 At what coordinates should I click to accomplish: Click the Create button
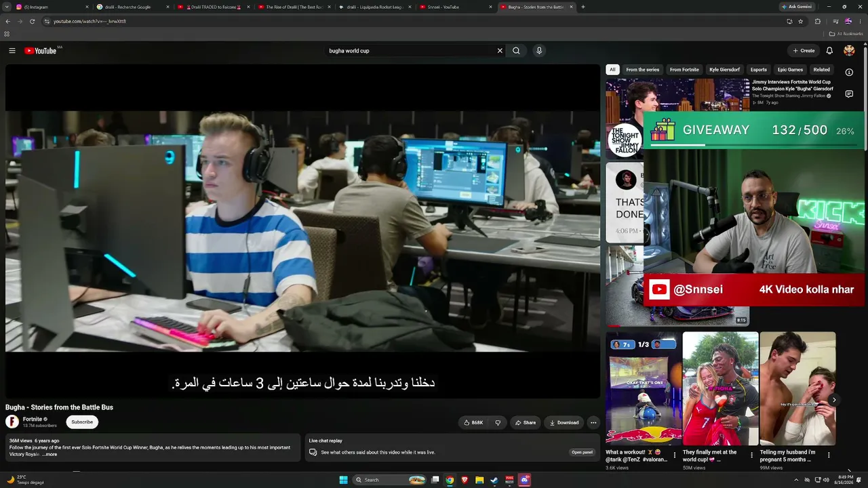[x=804, y=51]
